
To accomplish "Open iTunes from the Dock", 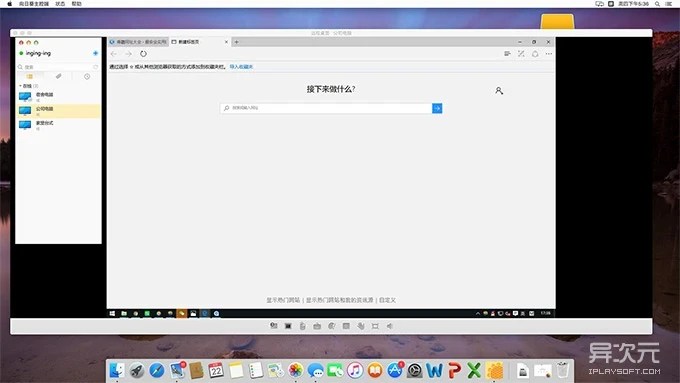I will point(355,370).
